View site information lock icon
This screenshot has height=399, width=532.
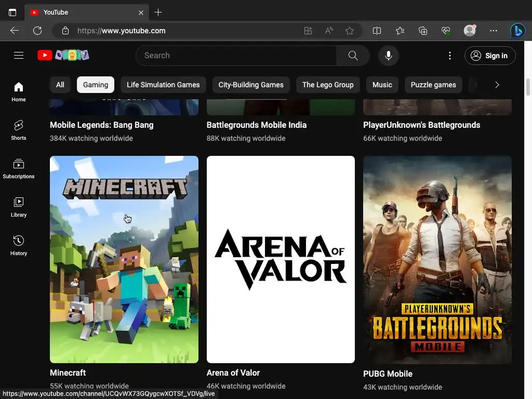(65, 31)
